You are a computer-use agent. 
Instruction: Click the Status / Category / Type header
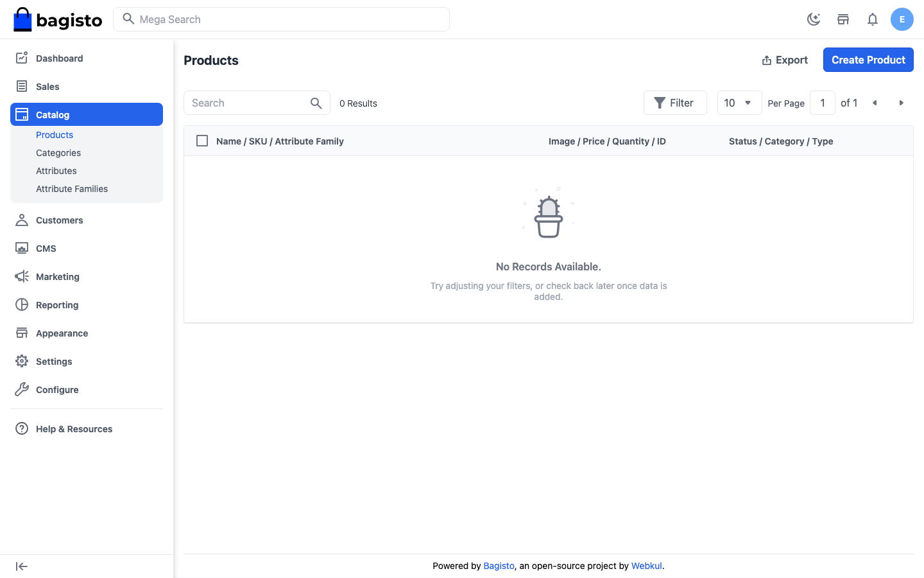click(781, 141)
